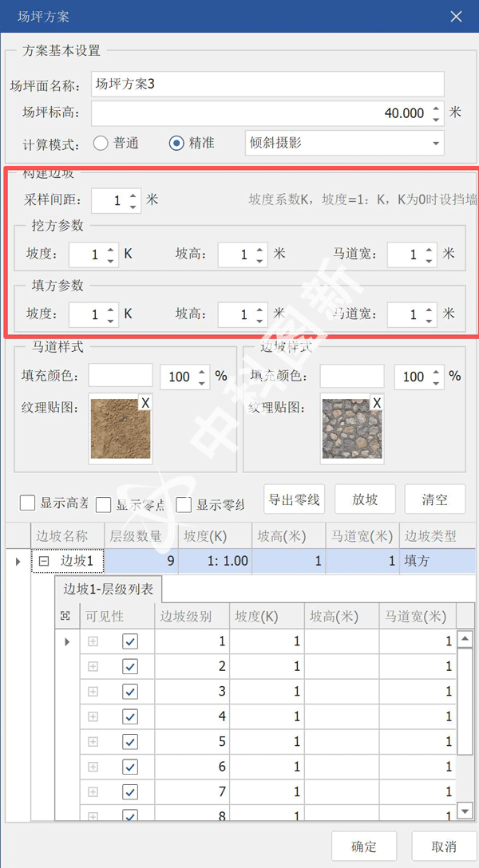Remove the 边坡样式 stone texture with X
479x868 pixels.
376,404
